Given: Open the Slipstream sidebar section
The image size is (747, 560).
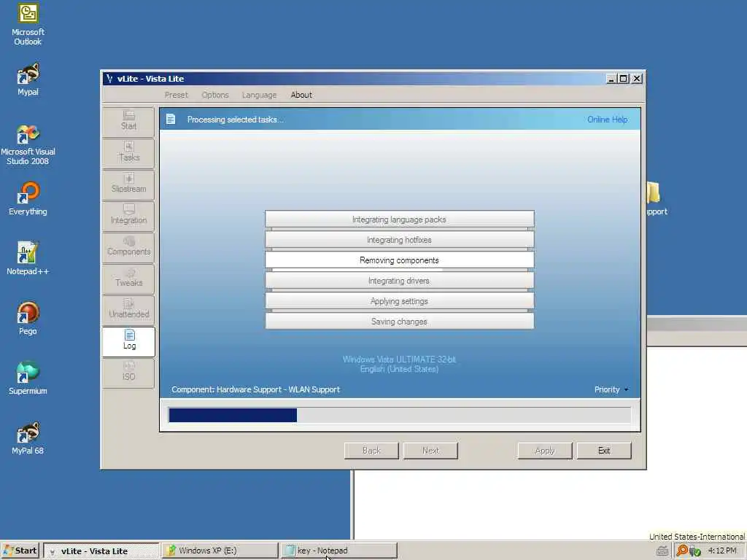Looking at the screenshot, I should coord(128,184).
